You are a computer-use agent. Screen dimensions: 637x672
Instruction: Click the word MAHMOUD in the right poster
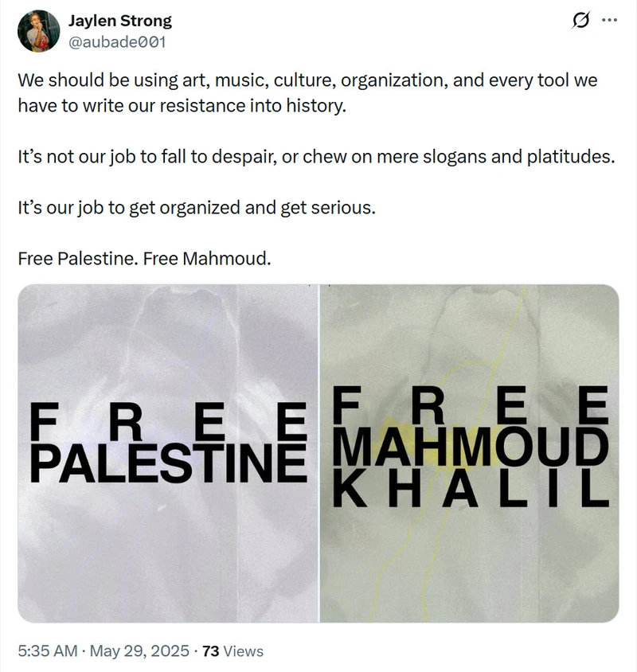coord(471,447)
